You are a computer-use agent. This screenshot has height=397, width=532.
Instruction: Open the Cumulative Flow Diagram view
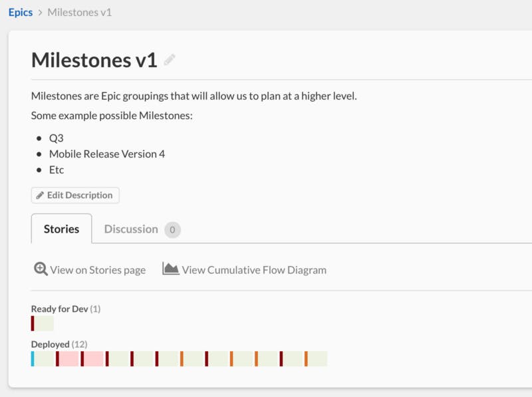tap(252, 269)
